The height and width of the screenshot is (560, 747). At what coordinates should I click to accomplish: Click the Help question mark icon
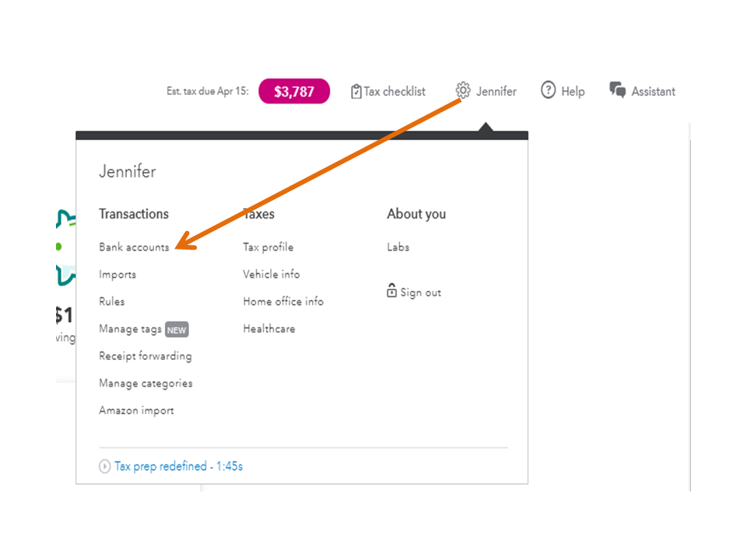[x=548, y=90]
